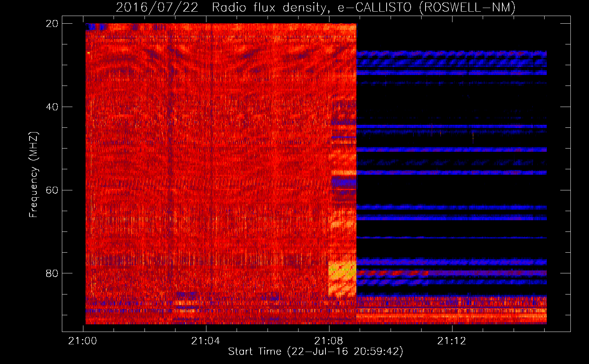Click the plot title '2016/07/22 Radio flux density'

[316, 7]
